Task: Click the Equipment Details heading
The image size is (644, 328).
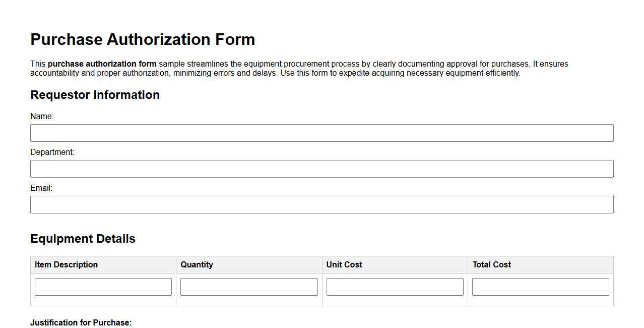Action: (x=83, y=239)
